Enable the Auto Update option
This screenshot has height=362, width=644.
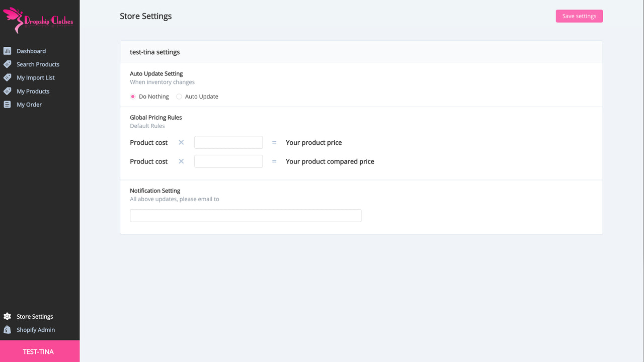179,96
